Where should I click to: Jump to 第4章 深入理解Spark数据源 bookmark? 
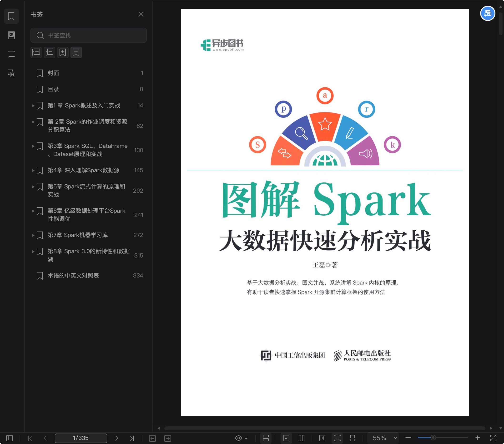pyautogui.click(x=84, y=170)
